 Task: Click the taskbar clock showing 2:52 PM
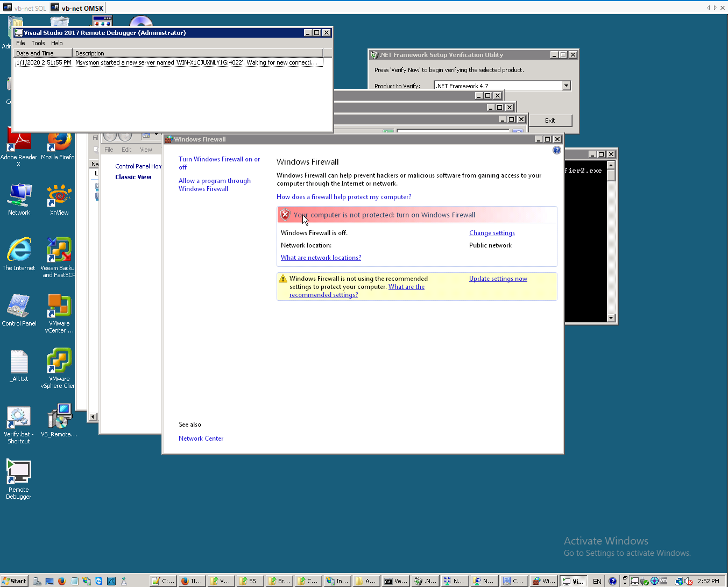[708, 581]
